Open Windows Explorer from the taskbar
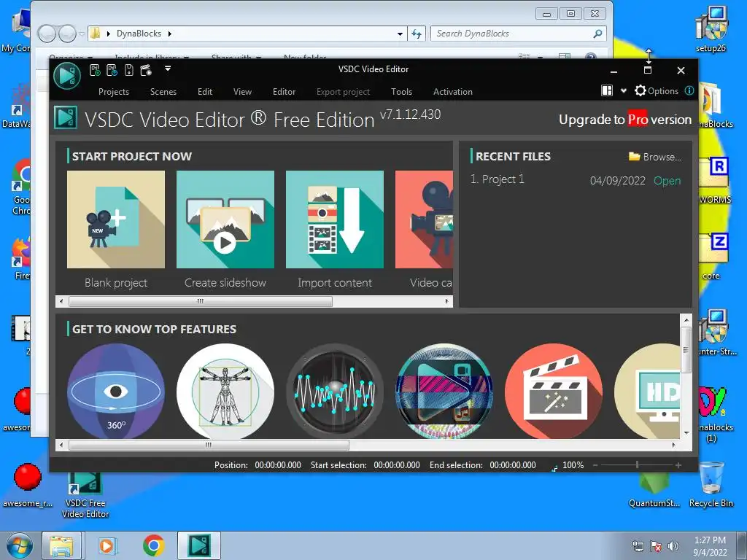 click(x=62, y=545)
